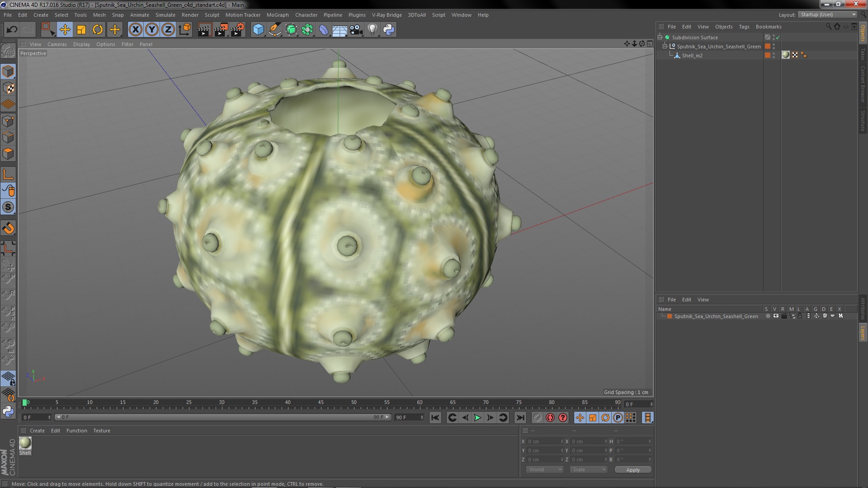This screenshot has height=488, width=868.
Task: Collapse the Subdivision Surface tree item
Action: (x=660, y=38)
